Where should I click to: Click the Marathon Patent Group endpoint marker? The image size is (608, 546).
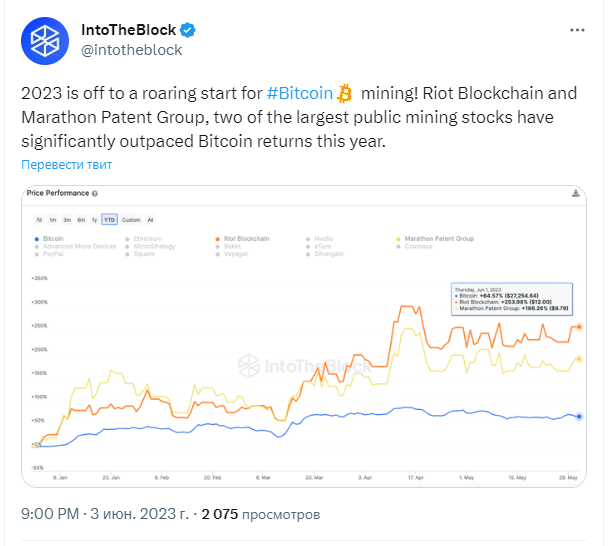point(579,359)
